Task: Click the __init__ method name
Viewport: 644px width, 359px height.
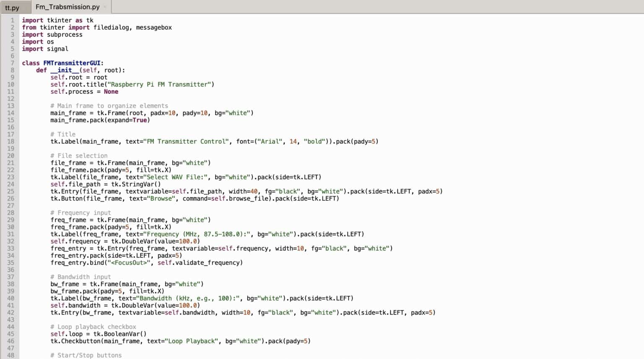Action: (x=65, y=70)
